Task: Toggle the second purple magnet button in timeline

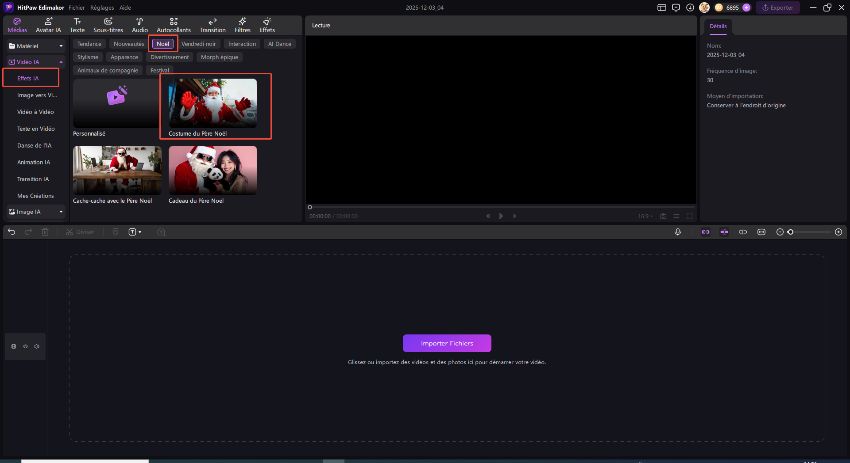Action: pyautogui.click(x=724, y=232)
